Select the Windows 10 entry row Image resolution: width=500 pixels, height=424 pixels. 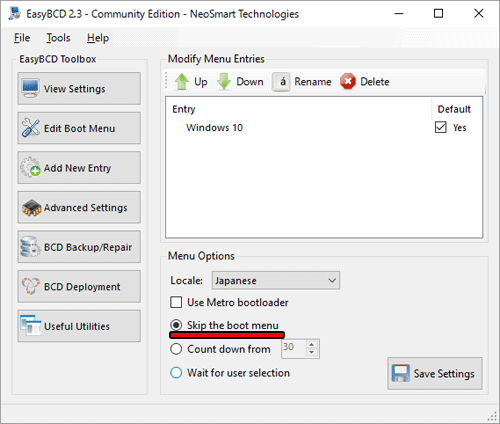[324, 127]
